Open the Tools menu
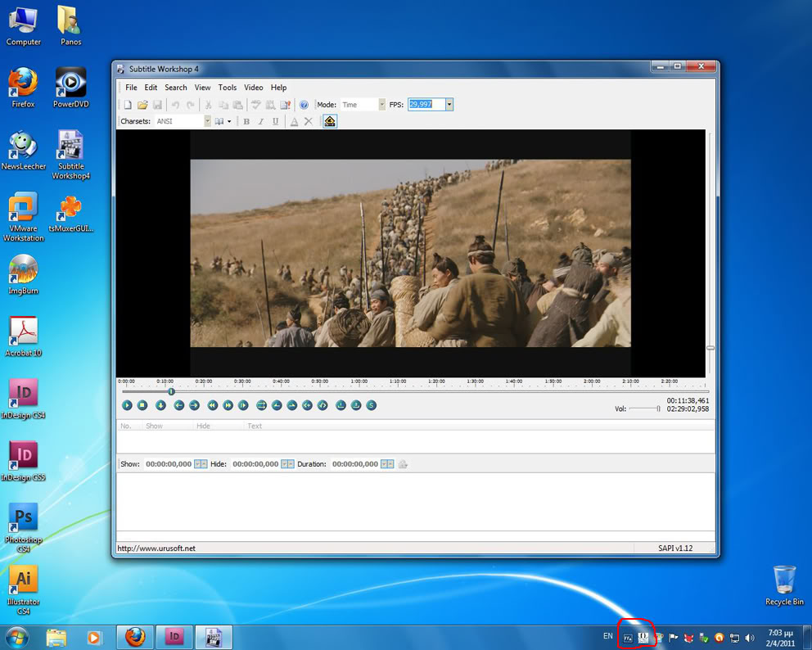Screen dimensions: 812x650 227,88
